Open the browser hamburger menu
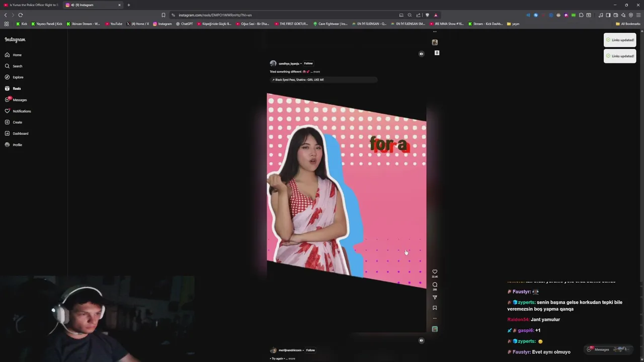 click(638, 15)
